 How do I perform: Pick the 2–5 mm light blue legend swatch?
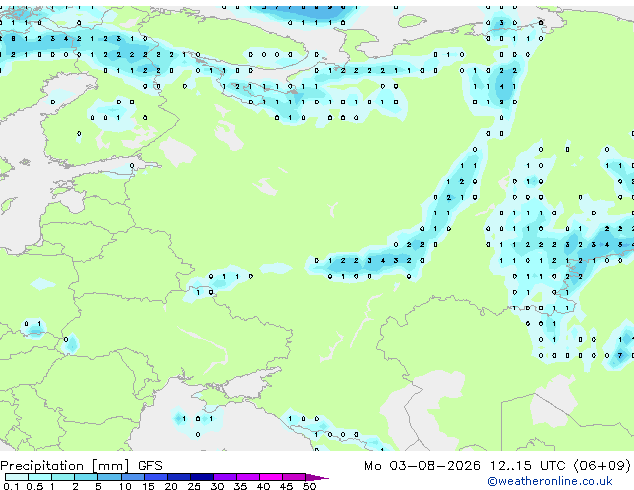pyautogui.click(x=86, y=477)
